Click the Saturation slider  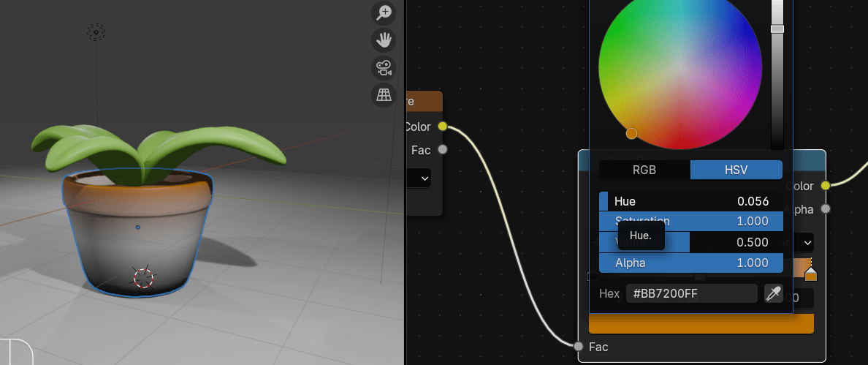(x=690, y=221)
